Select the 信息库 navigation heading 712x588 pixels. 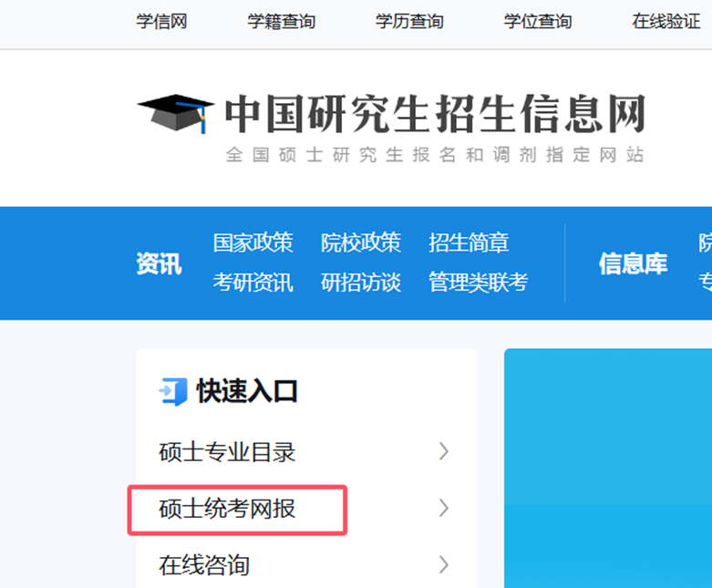pyautogui.click(x=633, y=263)
